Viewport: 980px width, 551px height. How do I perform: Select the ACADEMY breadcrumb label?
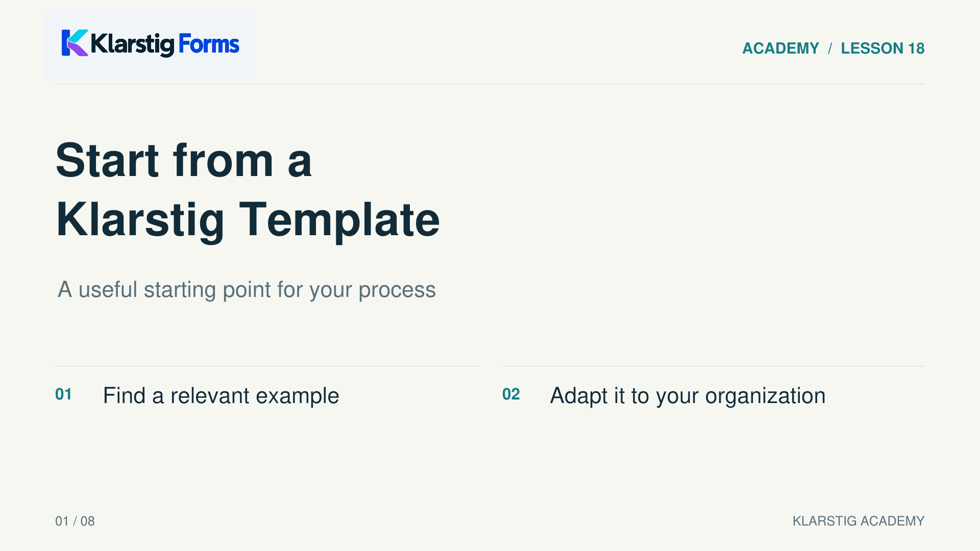pyautogui.click(x=780, y=48)
